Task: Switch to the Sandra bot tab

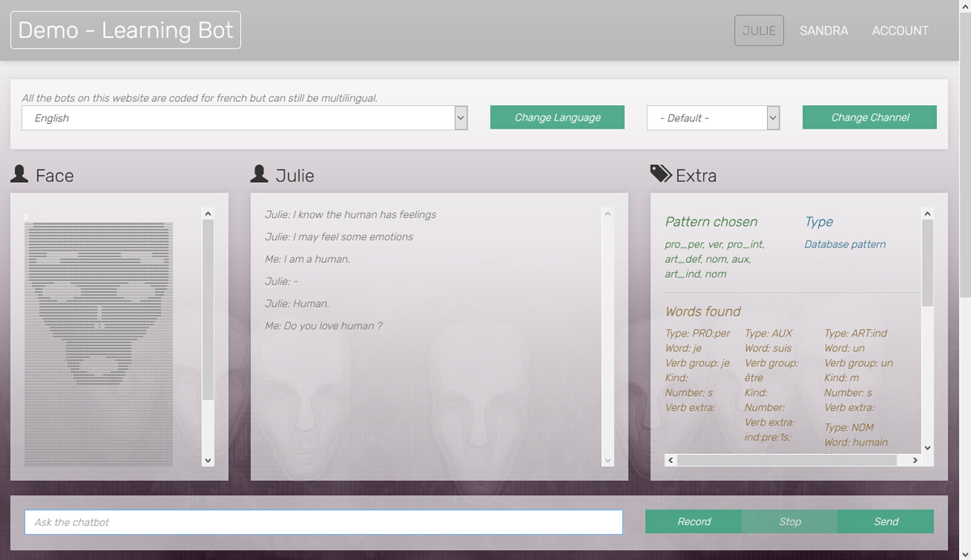Action: pyautogui.click(x=824, y=31)
